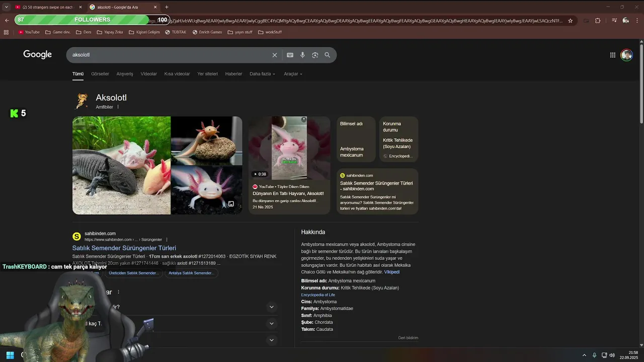Open the yayın stuff bookmark folder
This screenshot has width=644, height=362.
point(240,32)
